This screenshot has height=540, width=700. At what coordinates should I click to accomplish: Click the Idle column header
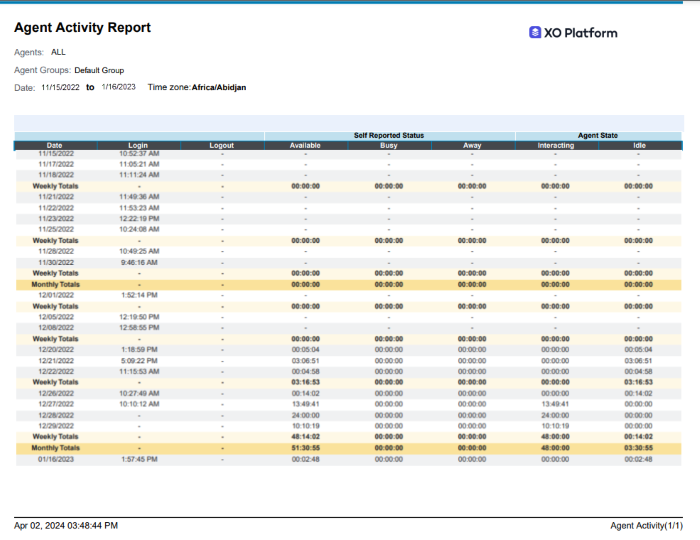639,146
